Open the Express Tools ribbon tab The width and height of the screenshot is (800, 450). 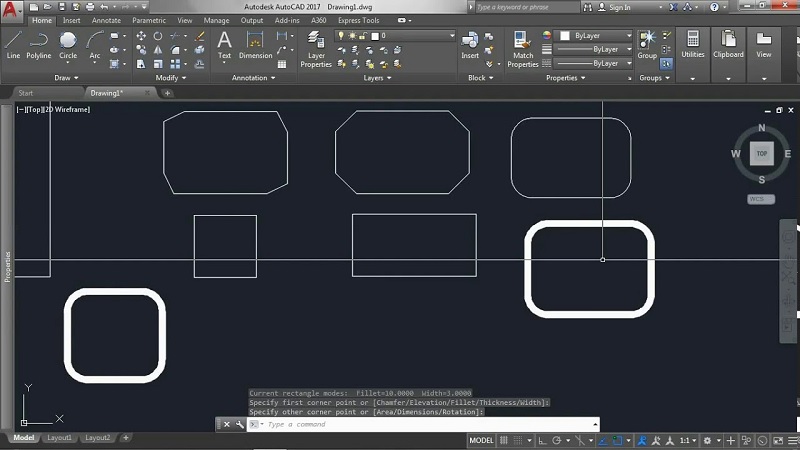358,20
